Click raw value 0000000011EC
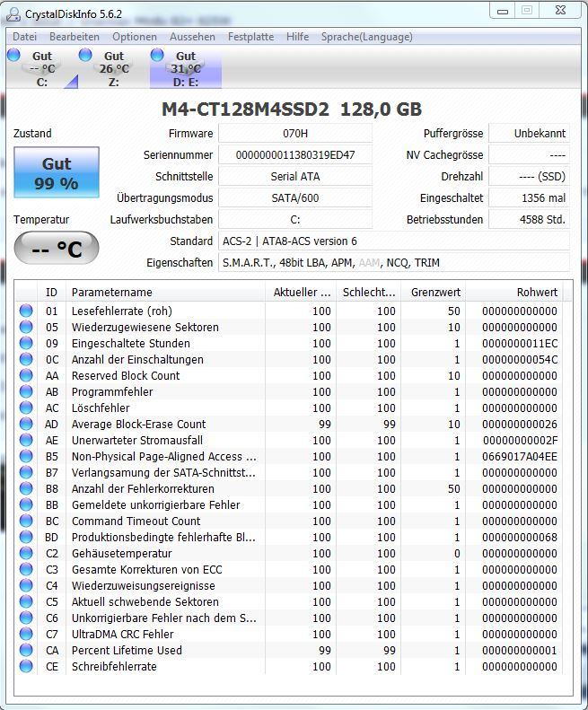Screen dimensions: 588x710 click(x=520, y=343)
